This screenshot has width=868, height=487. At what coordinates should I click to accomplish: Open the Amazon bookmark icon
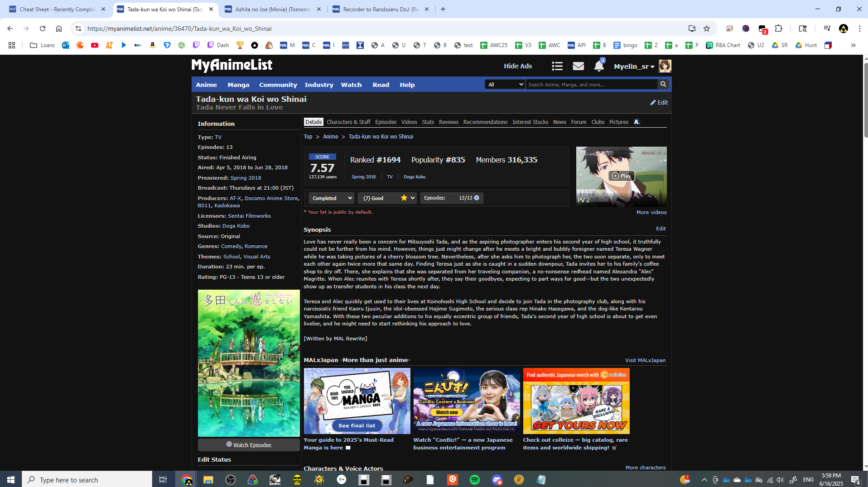153,45
